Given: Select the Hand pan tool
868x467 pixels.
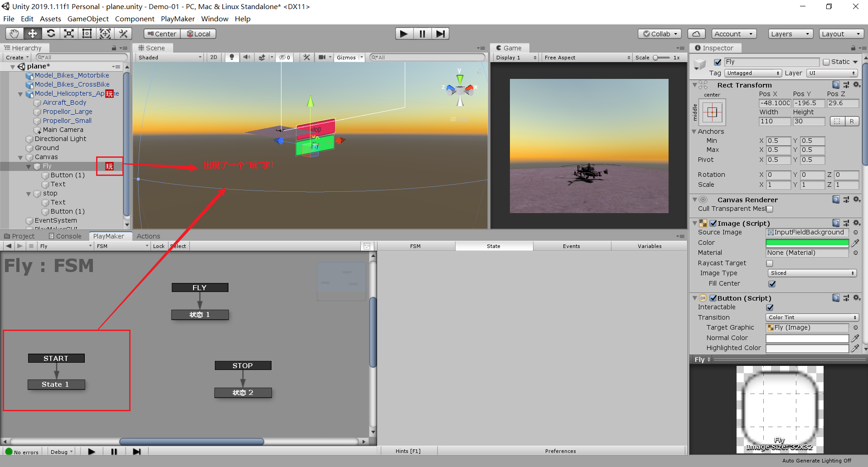Looking at the screenshot, I should point(14,33).
